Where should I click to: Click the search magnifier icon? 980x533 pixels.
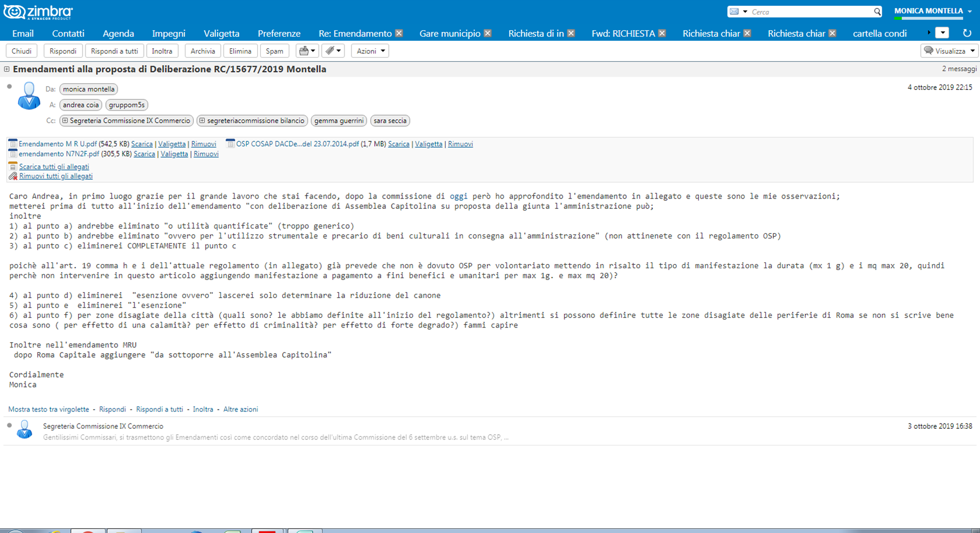877,12
